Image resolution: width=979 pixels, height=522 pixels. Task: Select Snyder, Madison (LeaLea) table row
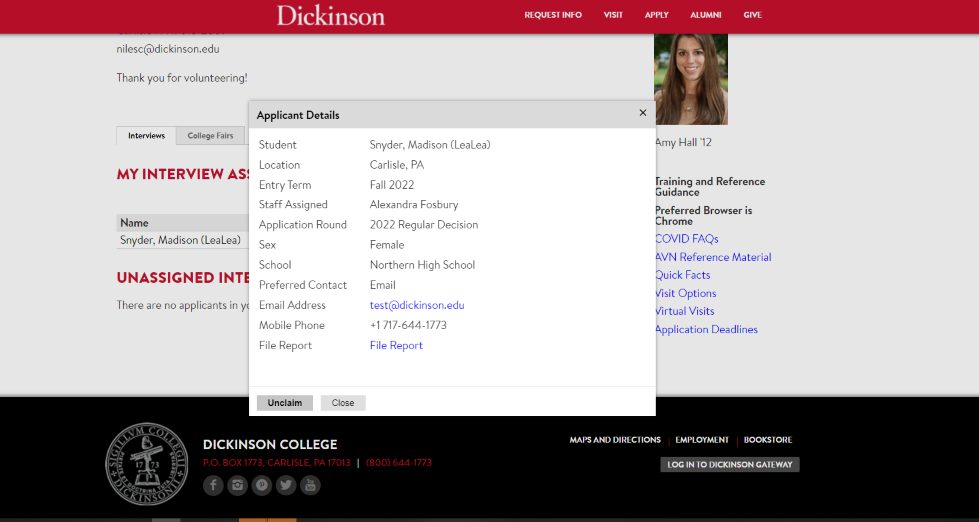[x=182, y=240]
